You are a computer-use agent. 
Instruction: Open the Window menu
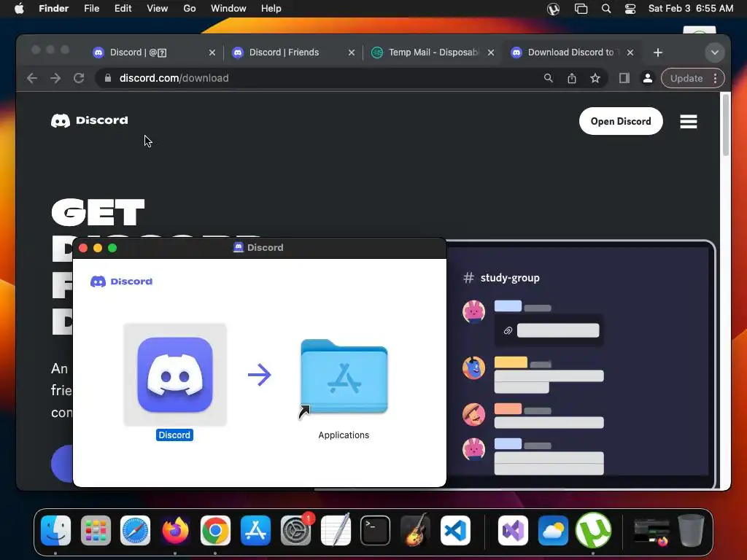coord(228,9)
